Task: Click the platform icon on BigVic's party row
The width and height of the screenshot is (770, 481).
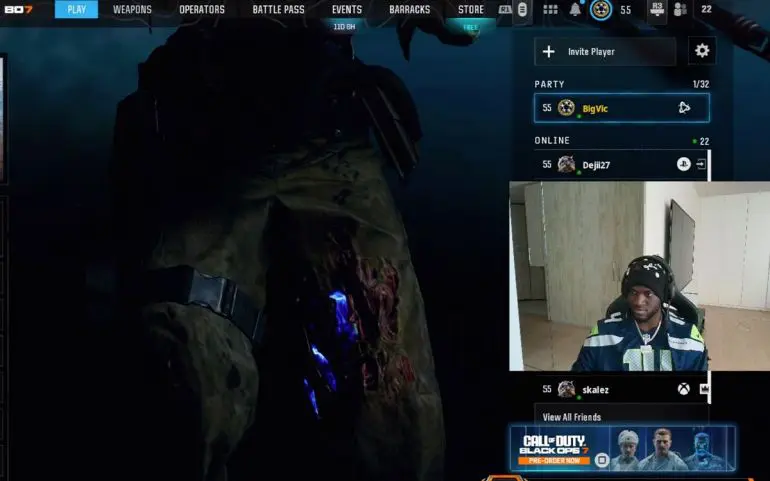Action: coord(684,108)
